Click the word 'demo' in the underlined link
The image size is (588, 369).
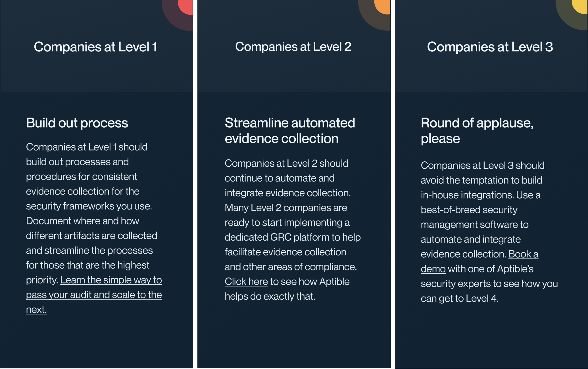tap(433, 269)
